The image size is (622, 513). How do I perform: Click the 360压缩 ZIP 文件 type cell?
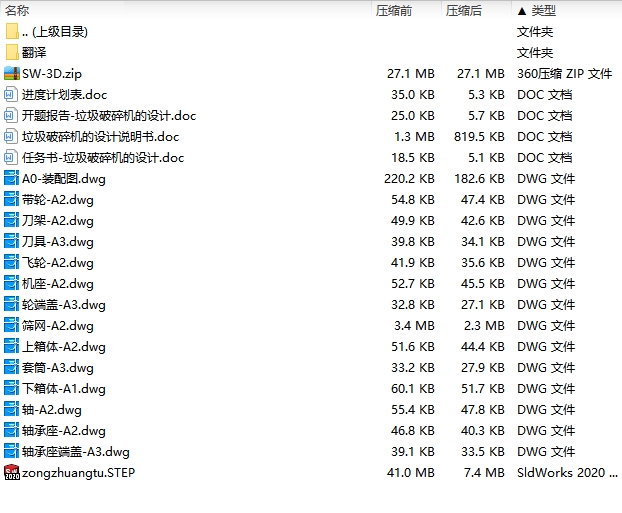[x=564, y=74]
